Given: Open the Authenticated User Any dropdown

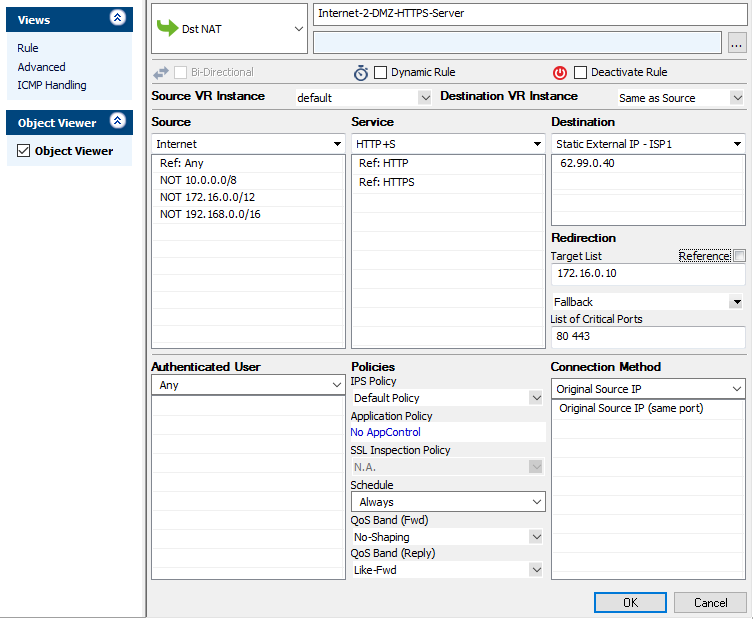Looking at the screenshot, I should click(x=248, y=385).
